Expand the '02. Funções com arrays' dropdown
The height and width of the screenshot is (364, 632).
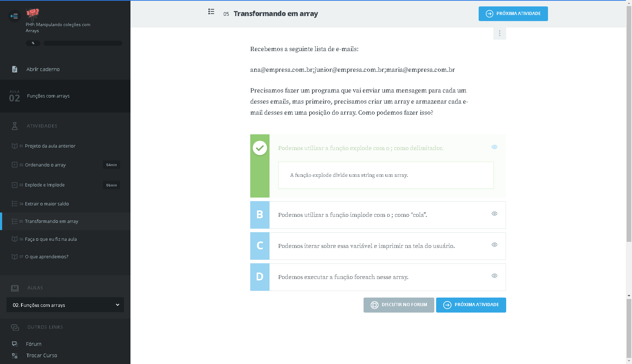pyautogui.click(x=65, y=305)
